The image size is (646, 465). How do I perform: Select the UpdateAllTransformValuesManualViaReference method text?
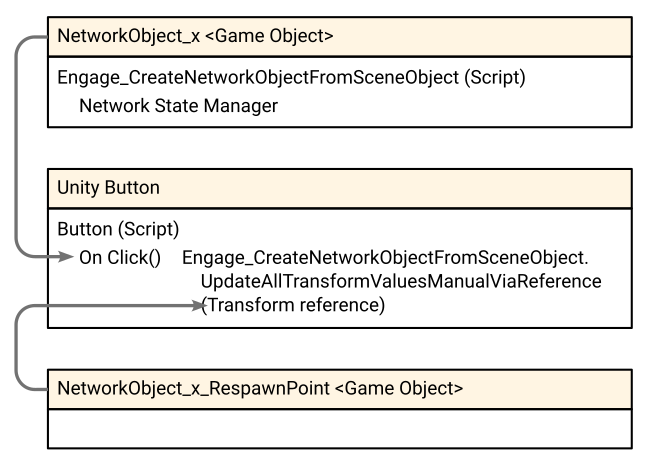401,282
